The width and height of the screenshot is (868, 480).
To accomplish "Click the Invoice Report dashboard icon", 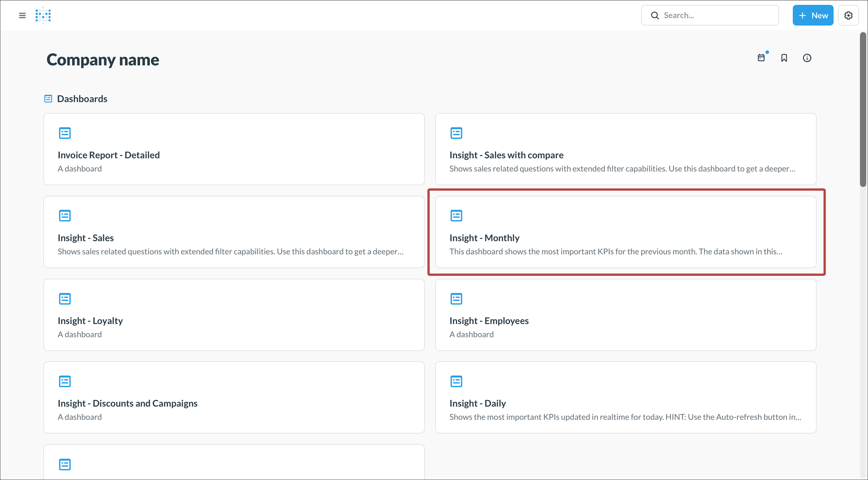I will click(x=65, y=133).
